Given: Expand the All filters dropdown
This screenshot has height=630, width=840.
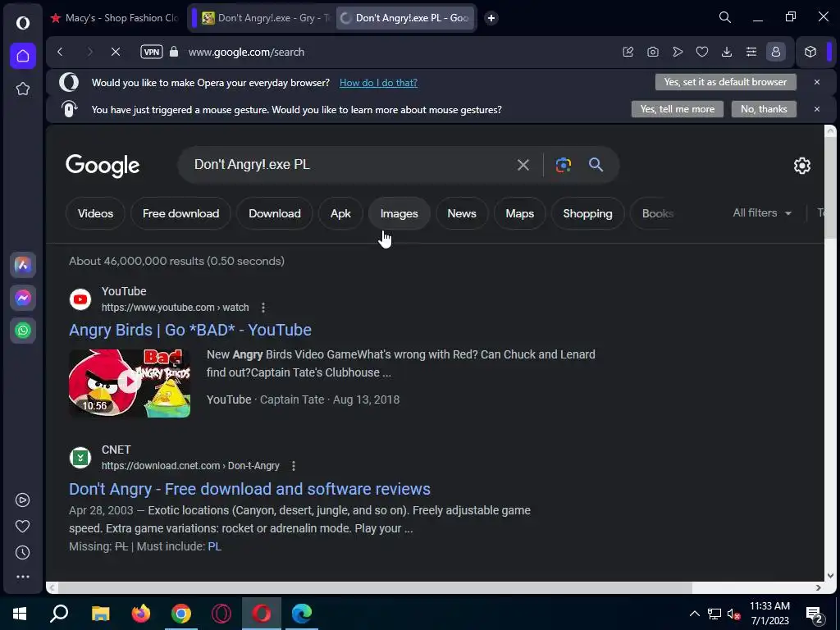Looking at the screenshot, I should [762, 212].
